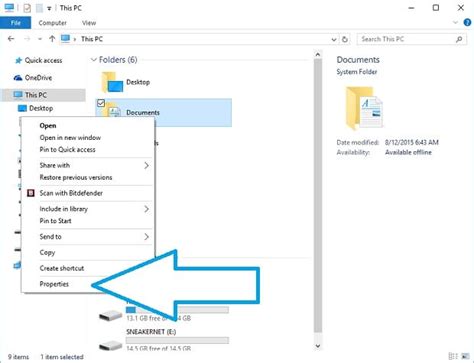Screen dimensions: 474x363
Task: Choose Create shortcut in context menu
Action: (x=62, y=268)
